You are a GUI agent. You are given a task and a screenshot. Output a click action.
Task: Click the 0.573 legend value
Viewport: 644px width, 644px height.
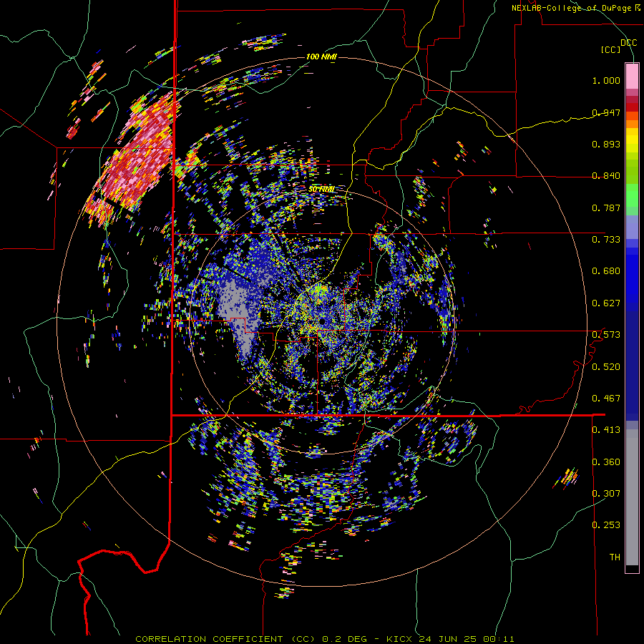(x=606, y=335)
